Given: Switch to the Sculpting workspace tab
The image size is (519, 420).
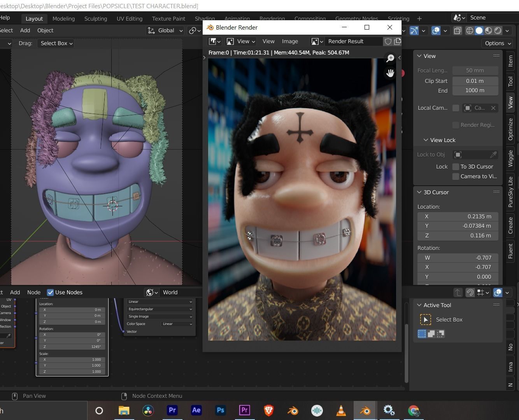Looking at the screenshot, I should [x=96, y=18].
